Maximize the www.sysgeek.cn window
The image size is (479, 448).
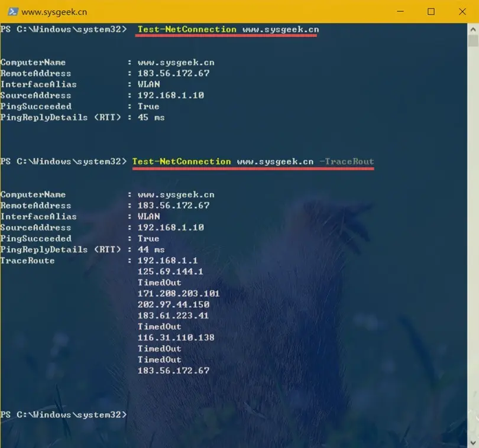tap(430, 11)
